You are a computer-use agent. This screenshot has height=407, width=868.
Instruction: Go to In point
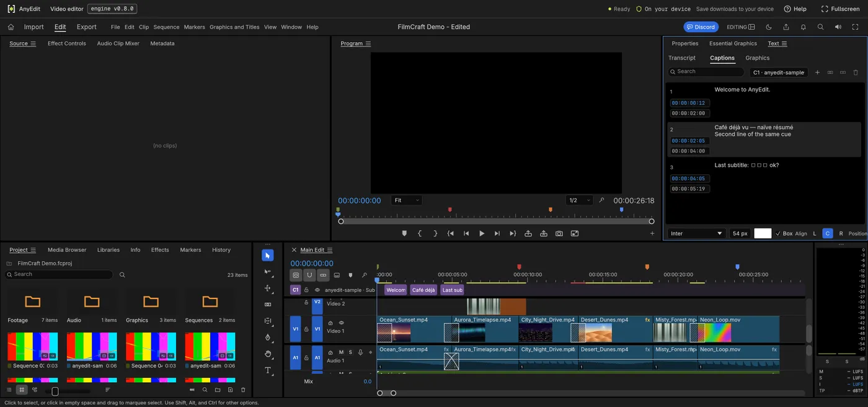[451, 233]
